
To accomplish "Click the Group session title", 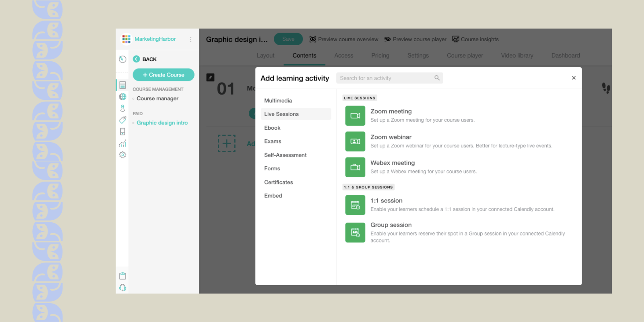I will click(391, 225).
